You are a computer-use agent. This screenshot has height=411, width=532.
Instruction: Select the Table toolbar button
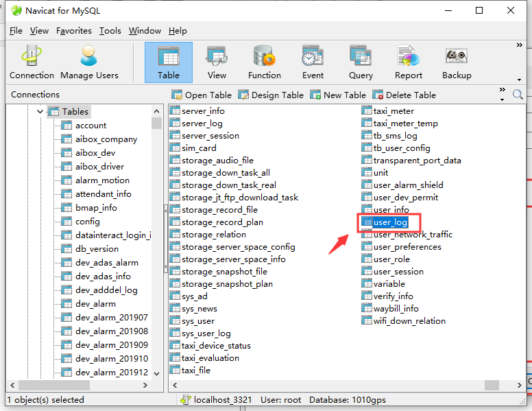click(169, 62)
